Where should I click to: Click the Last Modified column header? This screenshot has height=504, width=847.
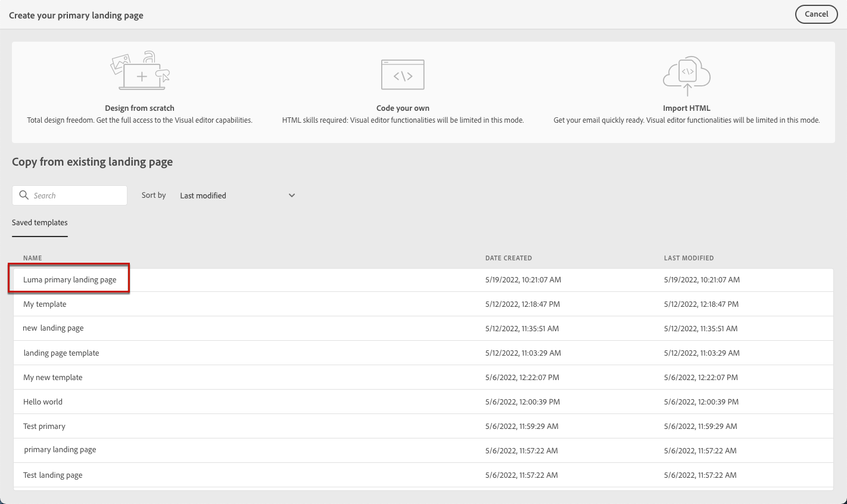[689, 258]
